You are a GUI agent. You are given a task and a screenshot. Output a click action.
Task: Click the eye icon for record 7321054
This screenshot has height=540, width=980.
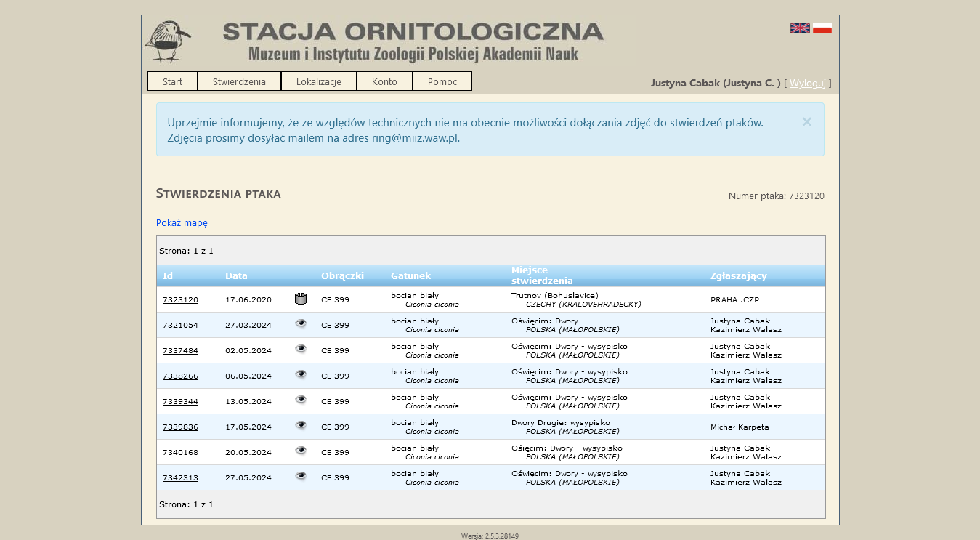point(301,324)
